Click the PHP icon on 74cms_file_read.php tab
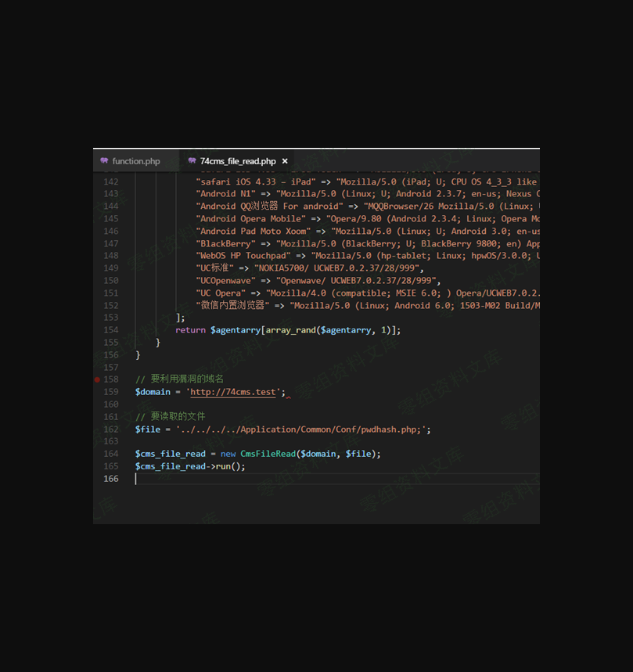This screenshot has height=672, width=633. 192,161
